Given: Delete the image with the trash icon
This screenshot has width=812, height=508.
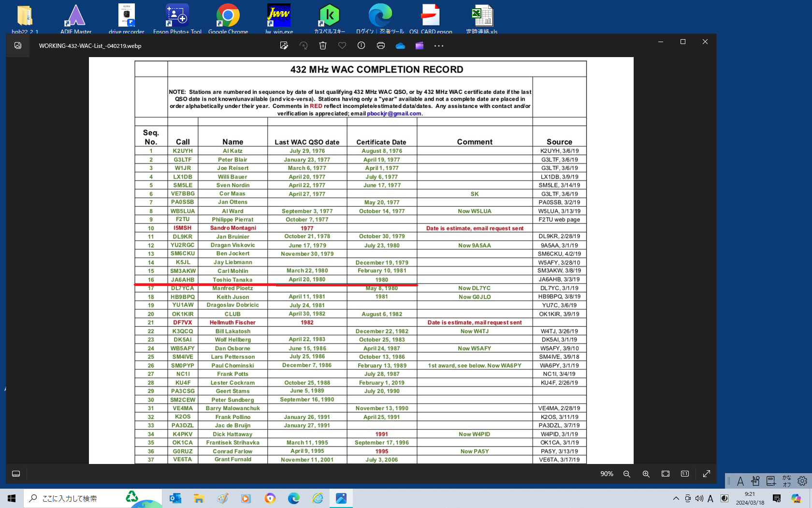Looking at the screenshot, I should click(323, 45).
